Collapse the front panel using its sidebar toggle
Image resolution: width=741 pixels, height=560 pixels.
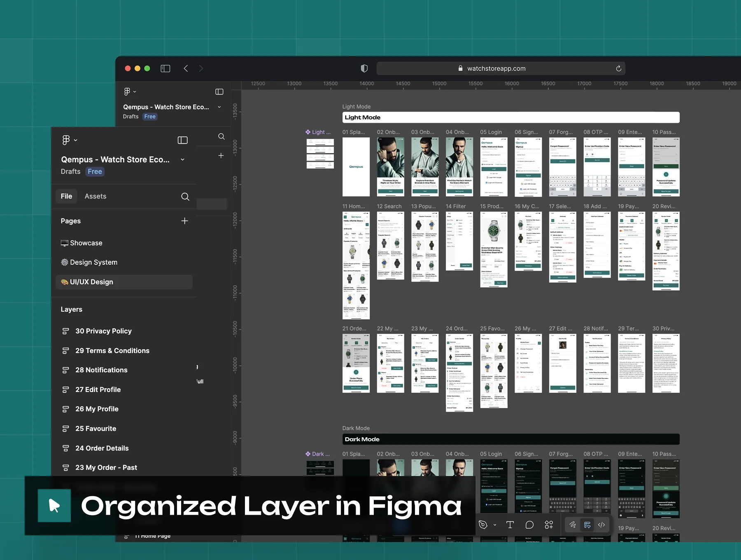[x=182, y=140]
